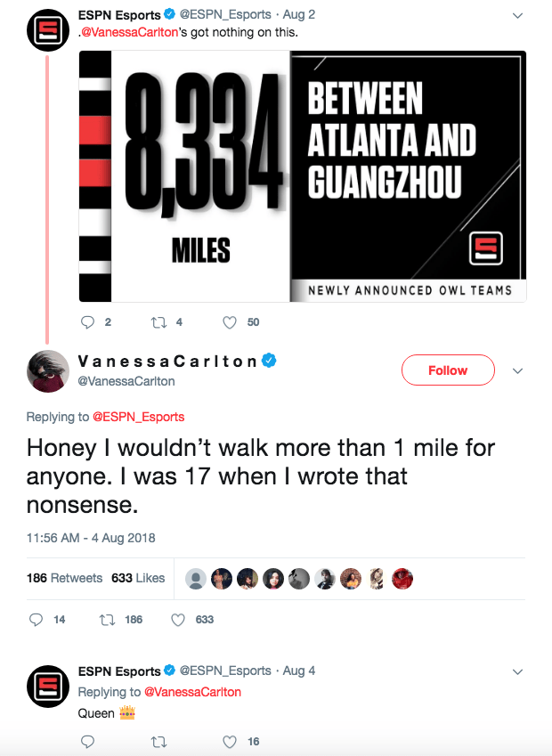This screenshot has width=552, height=756.
Task: Like the 'Queen' reply tweet
Action: click(229, 741)
